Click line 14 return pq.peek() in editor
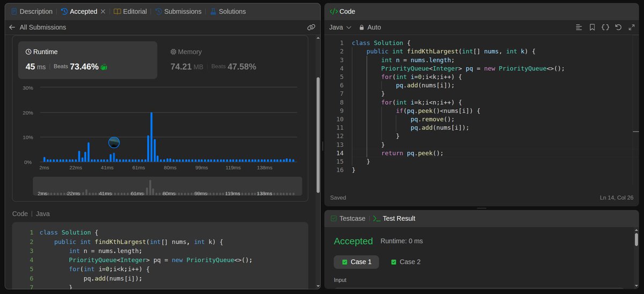The image size is (644, 294). click(x=412, y=153)
